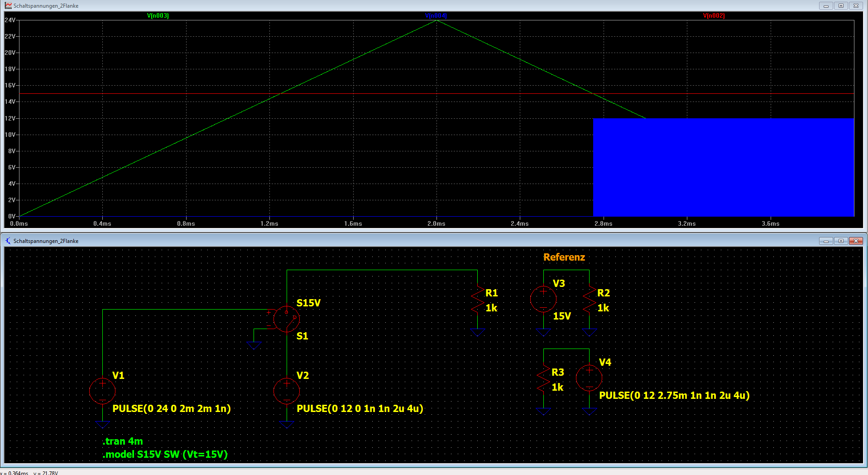Restore the schematic window

click(x=841, y=241)
